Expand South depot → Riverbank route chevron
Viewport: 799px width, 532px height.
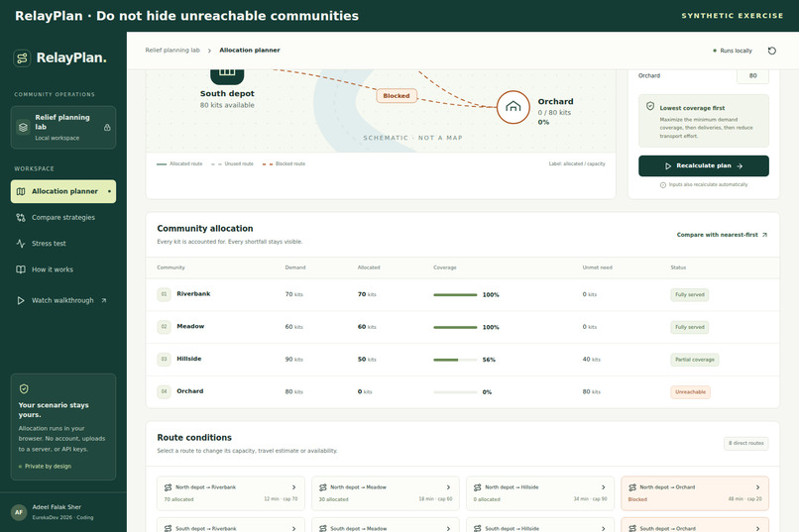point(294,528)
